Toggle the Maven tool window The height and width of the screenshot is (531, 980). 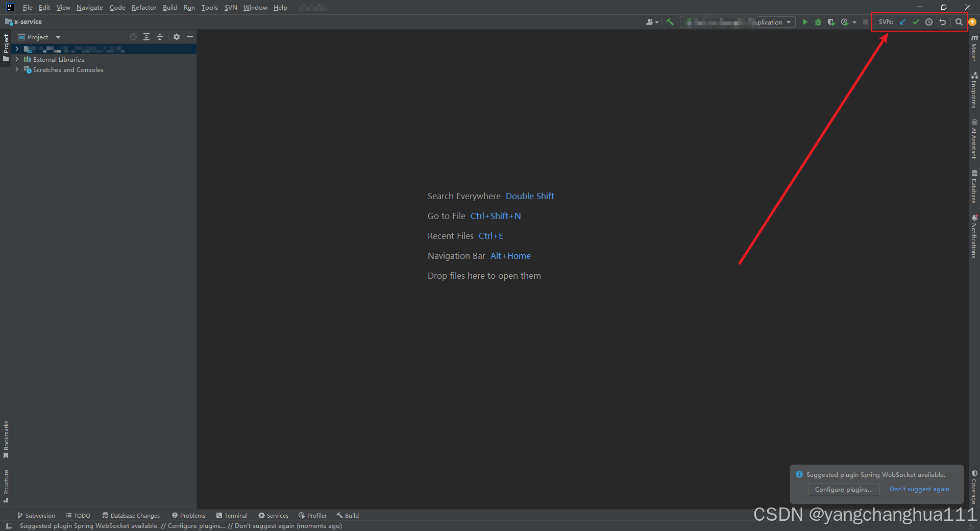(x=974, y=49)
